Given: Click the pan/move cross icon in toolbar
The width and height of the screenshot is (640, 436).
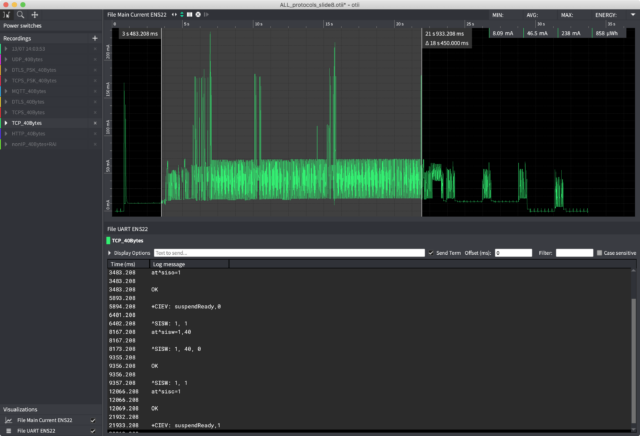Looking at the screenshot, I should tap(36, 15).
